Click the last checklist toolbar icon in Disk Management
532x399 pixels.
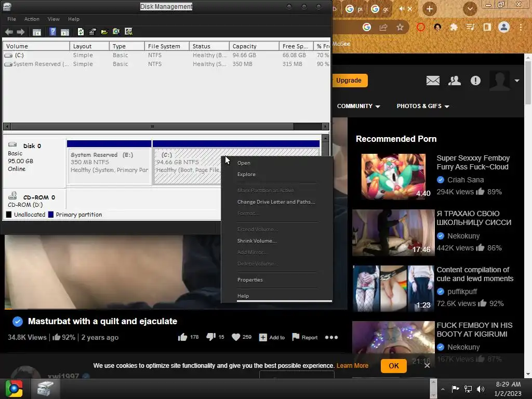pyautogui.click(x=128, y=32)
